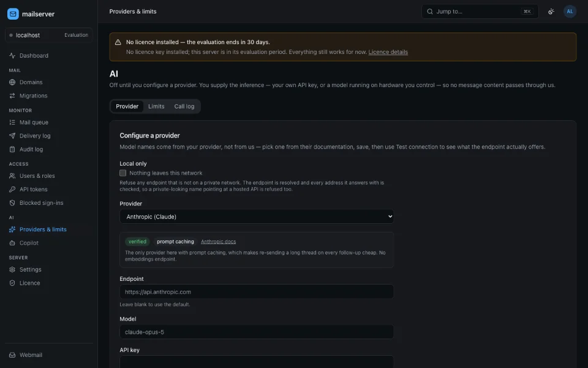Click the prompt caching badge

175,242
